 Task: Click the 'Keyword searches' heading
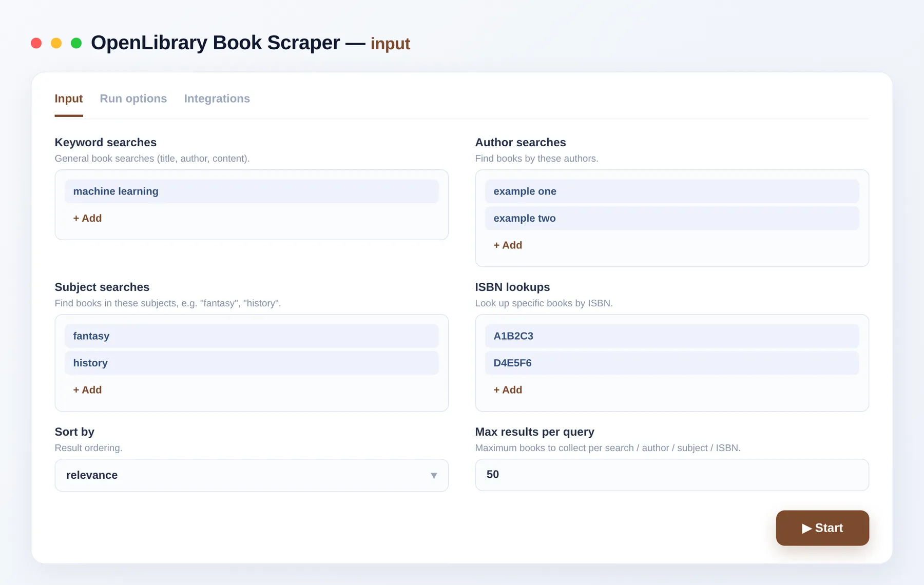click(x=106, y=143)
